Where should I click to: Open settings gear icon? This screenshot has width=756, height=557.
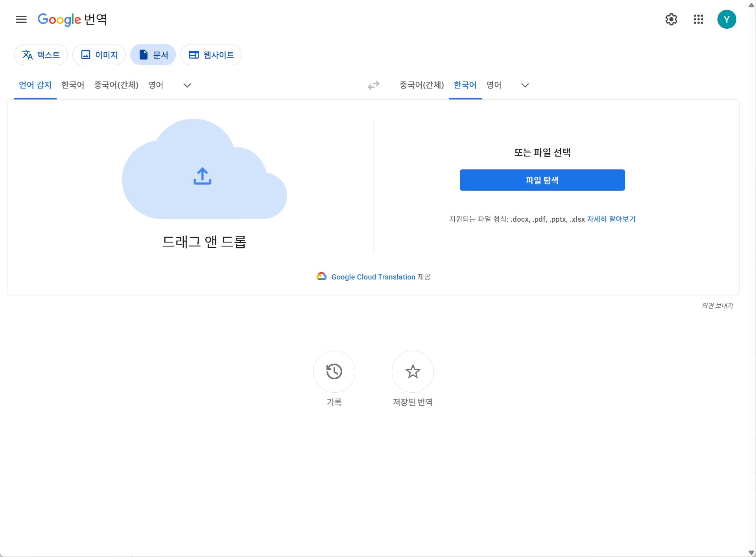click(671, 19)
